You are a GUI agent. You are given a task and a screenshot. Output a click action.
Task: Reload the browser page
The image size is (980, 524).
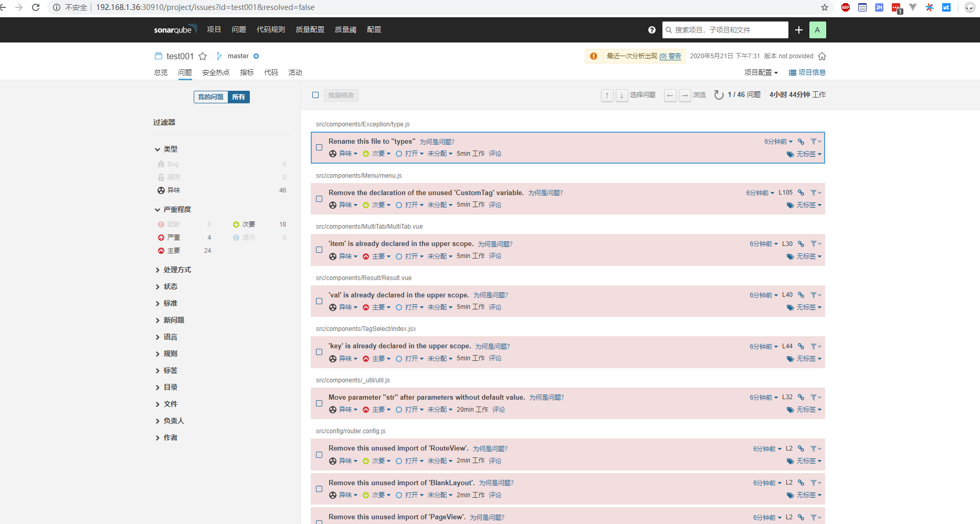36,7
